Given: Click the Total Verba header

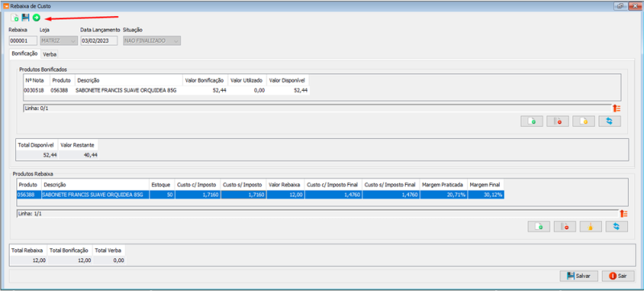Looking at the screenshot, I should point(109,250).
